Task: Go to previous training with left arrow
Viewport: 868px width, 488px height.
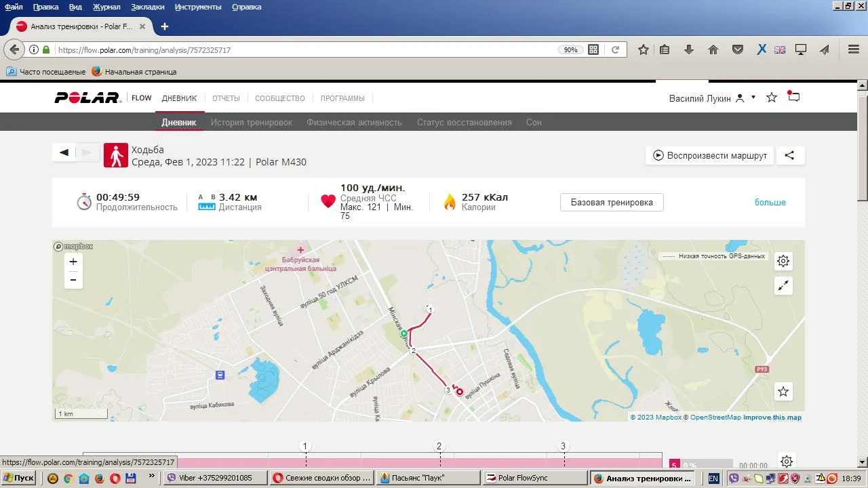Action: 64,152
